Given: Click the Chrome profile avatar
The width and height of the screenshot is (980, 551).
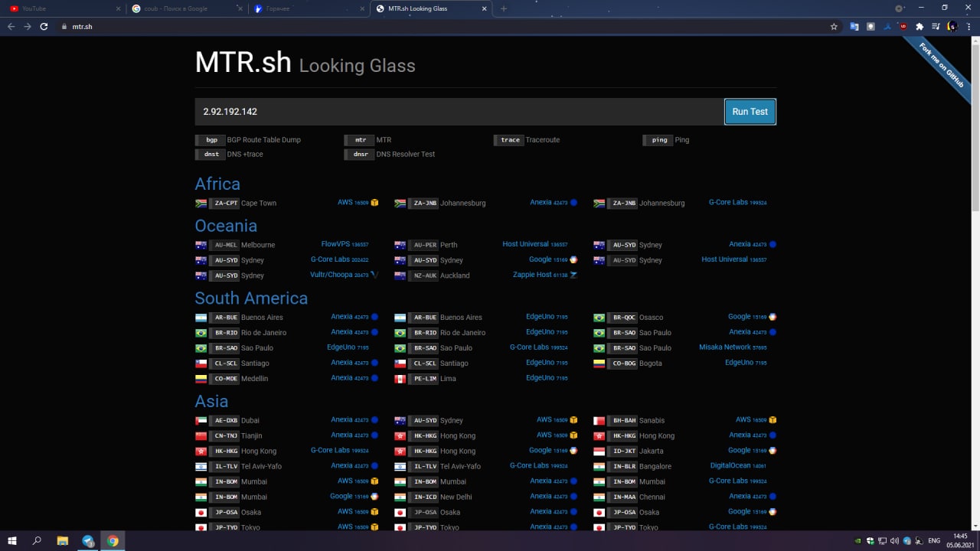Looking at the screenshot, I should (x=952, y=26).
